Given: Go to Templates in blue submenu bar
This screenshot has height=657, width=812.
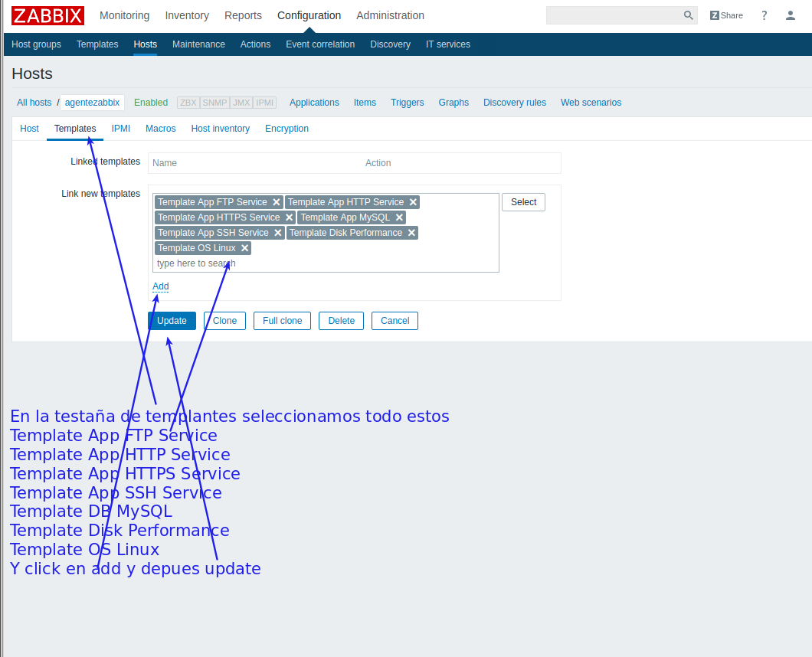Looking at the screenshot, I should tap(97, 44).
